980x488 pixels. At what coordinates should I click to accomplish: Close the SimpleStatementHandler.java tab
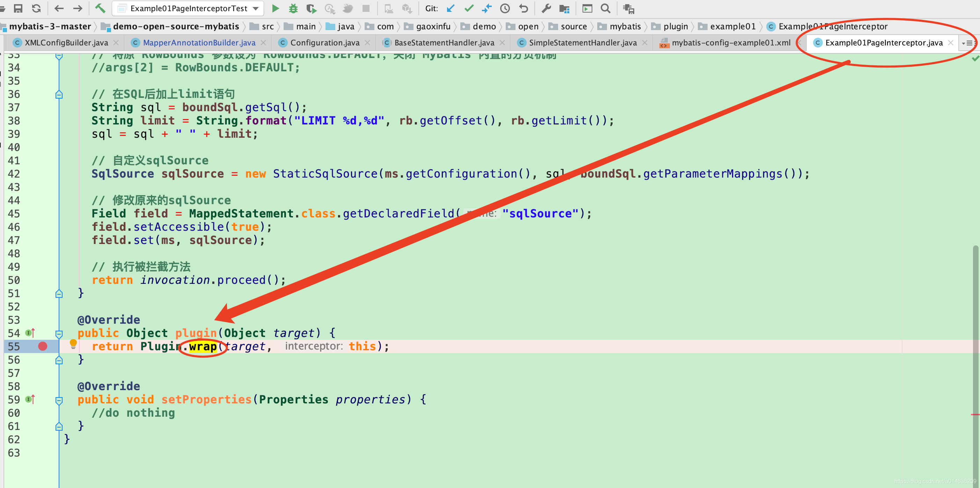click(644, 43)
